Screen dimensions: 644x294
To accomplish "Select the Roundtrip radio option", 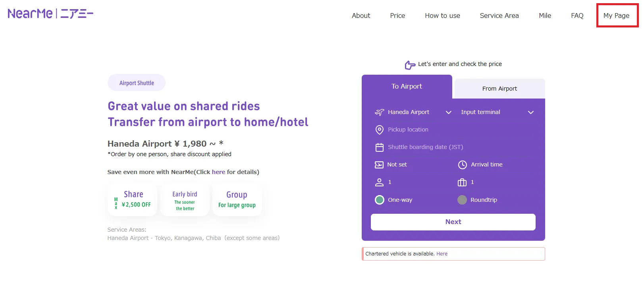I will 462,200.
